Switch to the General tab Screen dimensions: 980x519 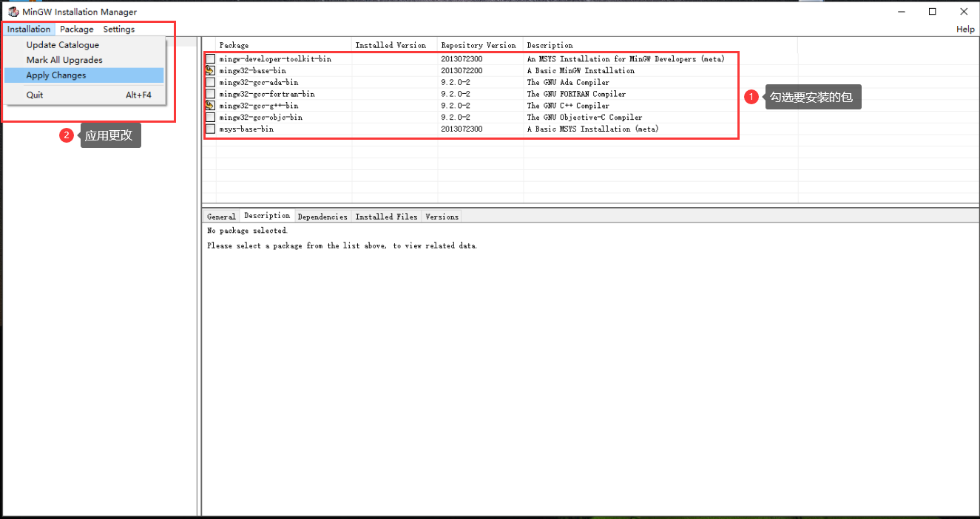221,217
